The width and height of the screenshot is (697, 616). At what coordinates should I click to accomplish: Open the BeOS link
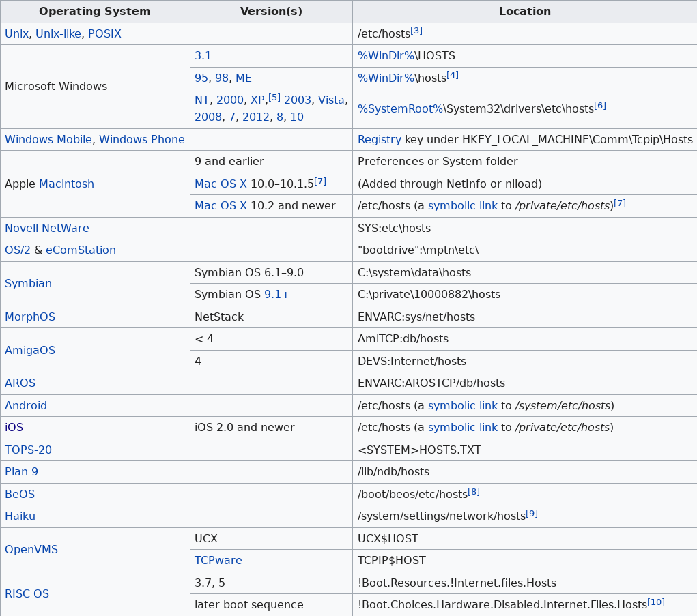coord(20,495)
